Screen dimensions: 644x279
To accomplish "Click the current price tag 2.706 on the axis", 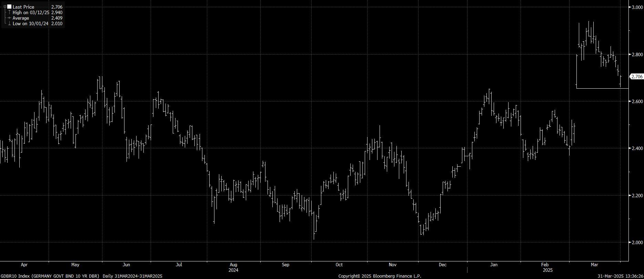I will (636, 77).
